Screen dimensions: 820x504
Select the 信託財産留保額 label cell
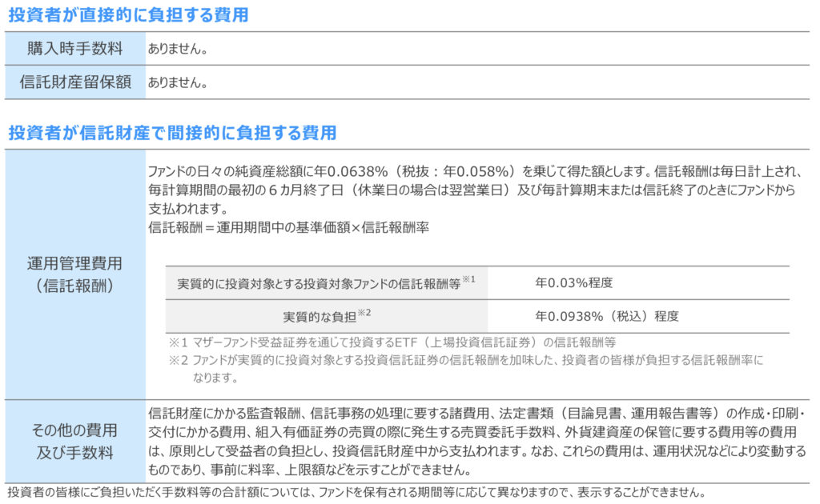75,82
